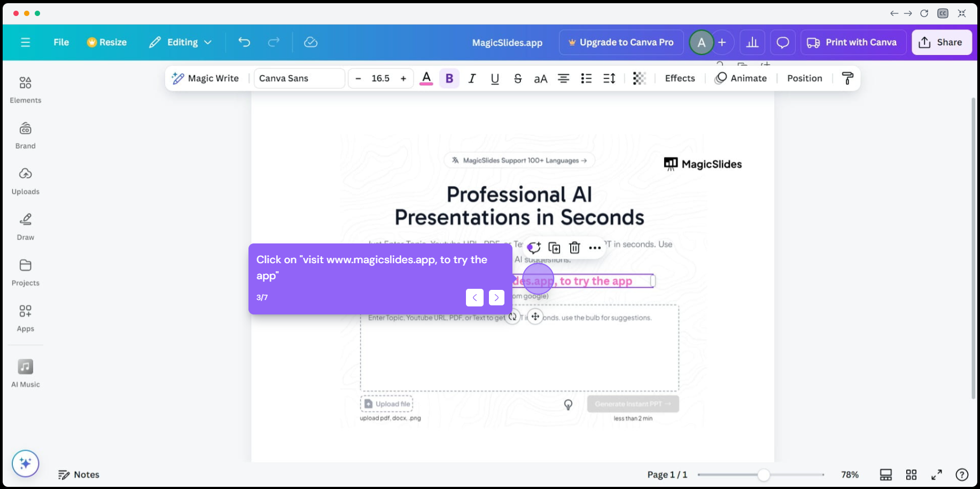The height and width of the screenshot is (489, 980).
Task: Open the account avatar A
Action: [x=702, y=42]
